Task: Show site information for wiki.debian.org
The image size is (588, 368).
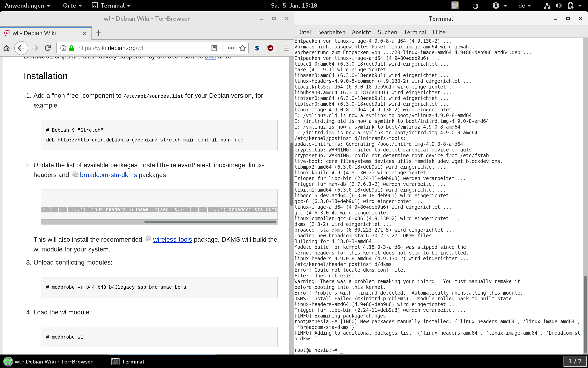Action: pos(63,48)
